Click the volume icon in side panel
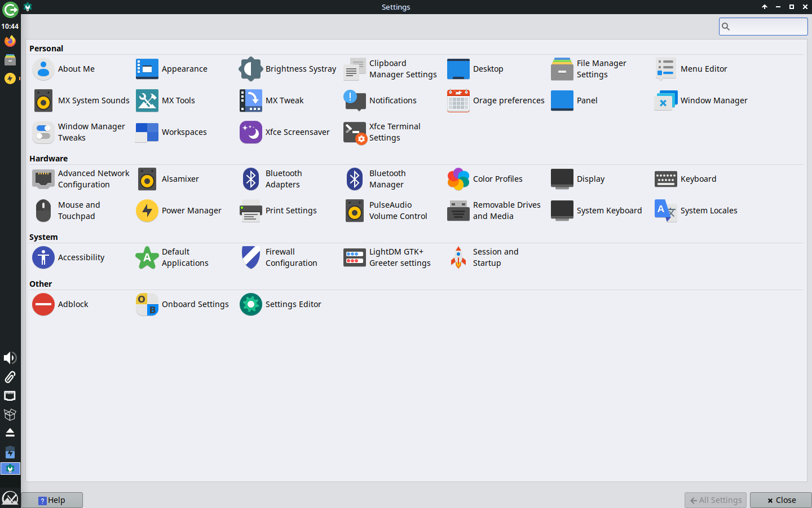This screenshot has width=812, height=508. 10,358
